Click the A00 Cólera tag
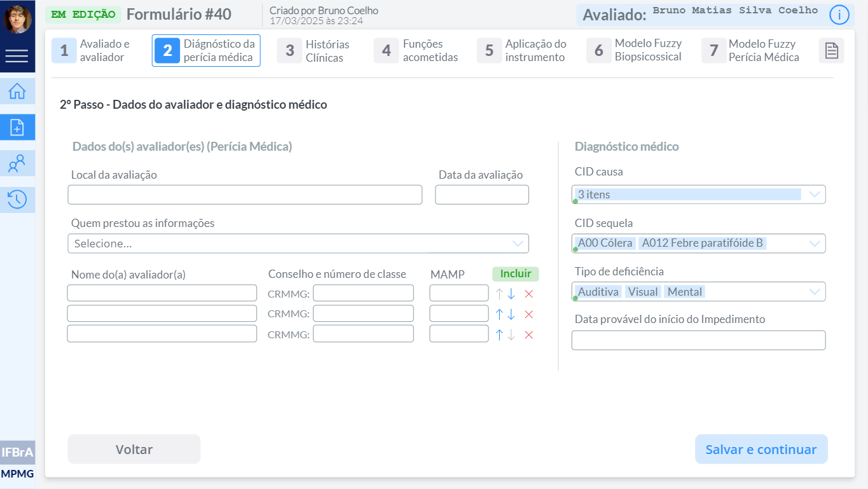Screen dimensions: 868x489 click(605, 243)
